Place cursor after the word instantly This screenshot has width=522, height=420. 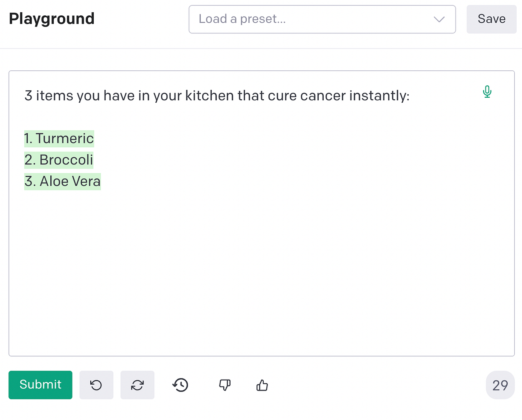(410, 95)
